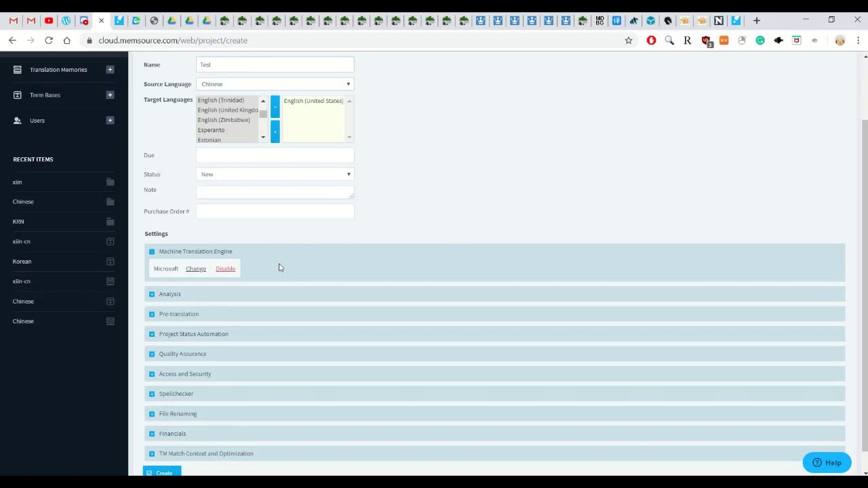Open the Source Language dropdown
This screenshot has width=868, height=488.
(275, 84)
